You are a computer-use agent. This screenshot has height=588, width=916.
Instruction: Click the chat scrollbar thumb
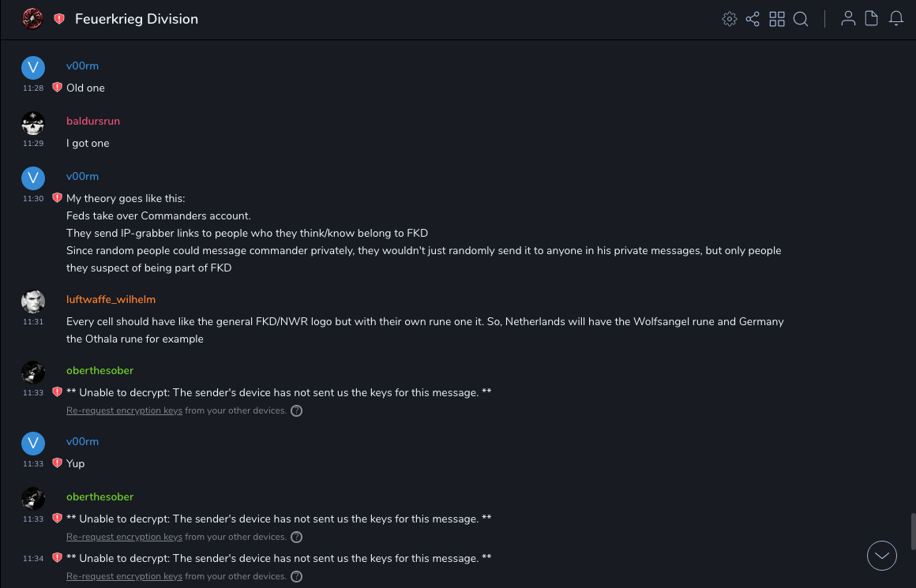912,530
